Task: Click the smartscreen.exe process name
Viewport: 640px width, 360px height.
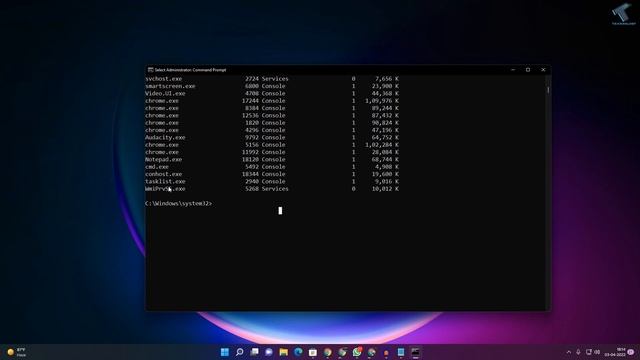Action: tap(170, 86)
